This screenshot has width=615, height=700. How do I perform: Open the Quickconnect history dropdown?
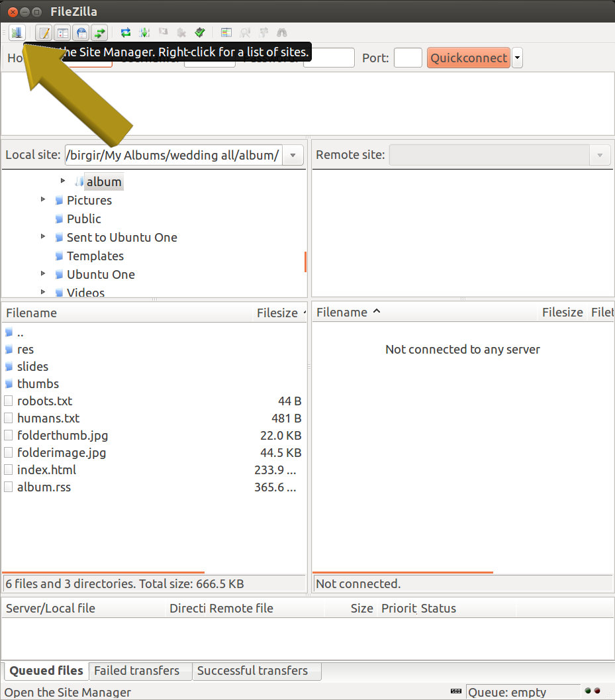click(x=517, y=58)
